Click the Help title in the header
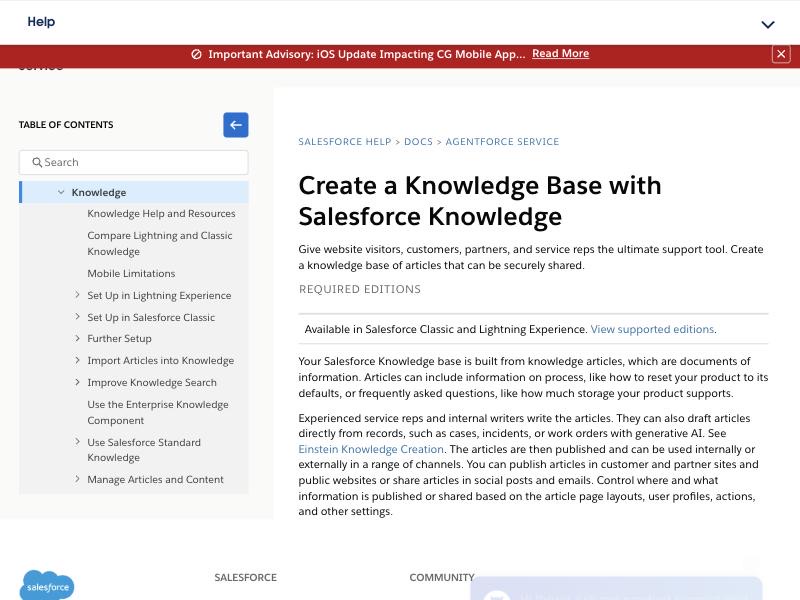This screenshot has height=600, width=800. coord(41,22)
